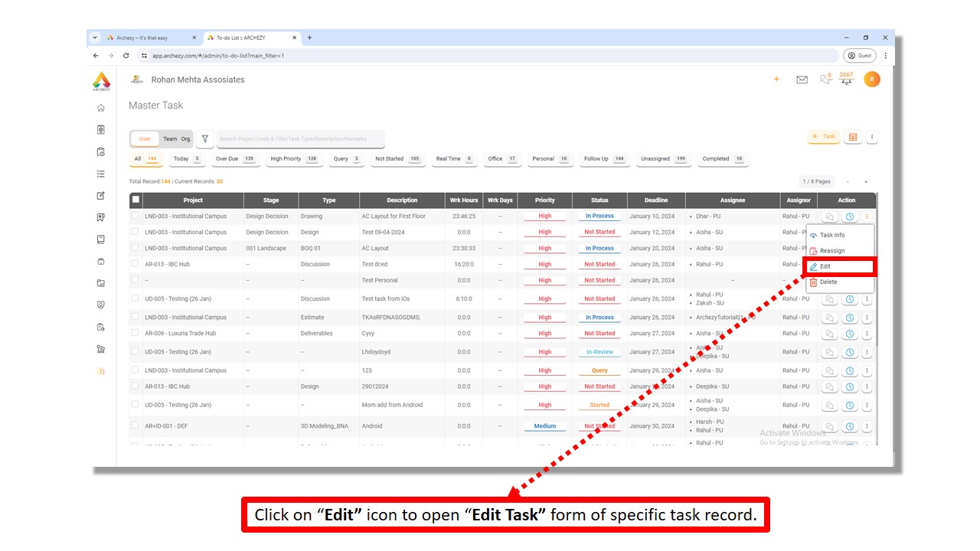
Task: Open the browser tab list dropdown arrow
Action: 95,37
